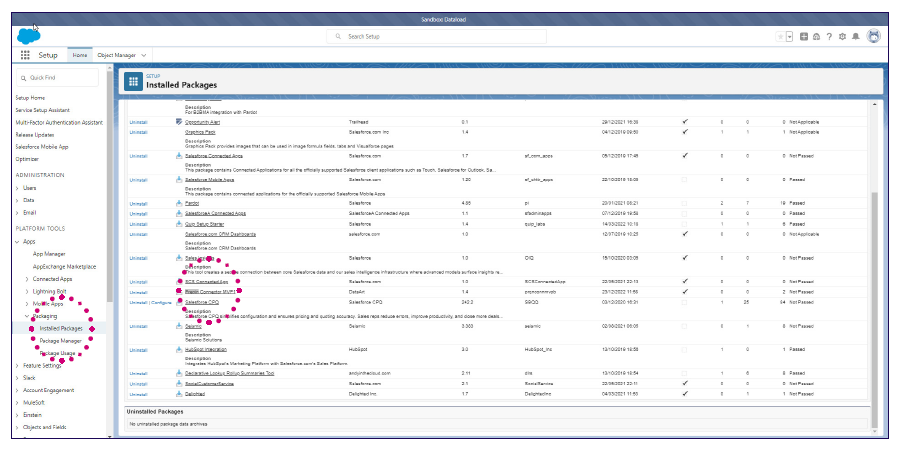This screenshot has width=907, height=456.
Task: Click the Salesforce cloud logo
Action: (x=28, y=36)
